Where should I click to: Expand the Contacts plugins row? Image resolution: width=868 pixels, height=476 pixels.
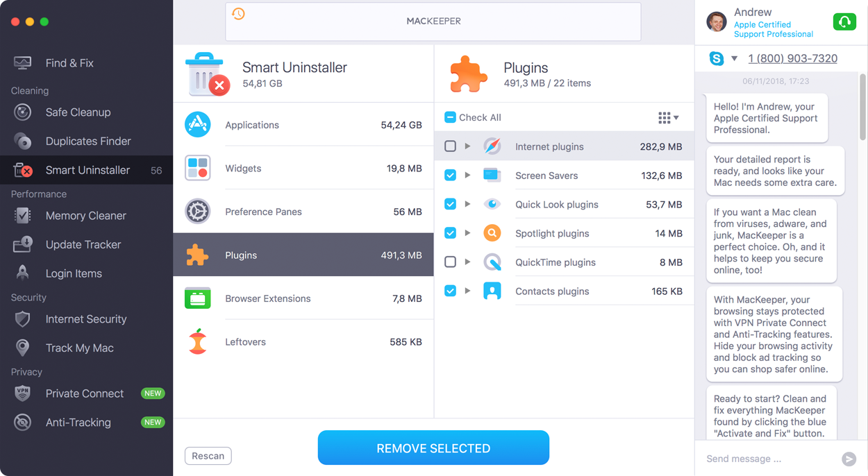(468, 291)
